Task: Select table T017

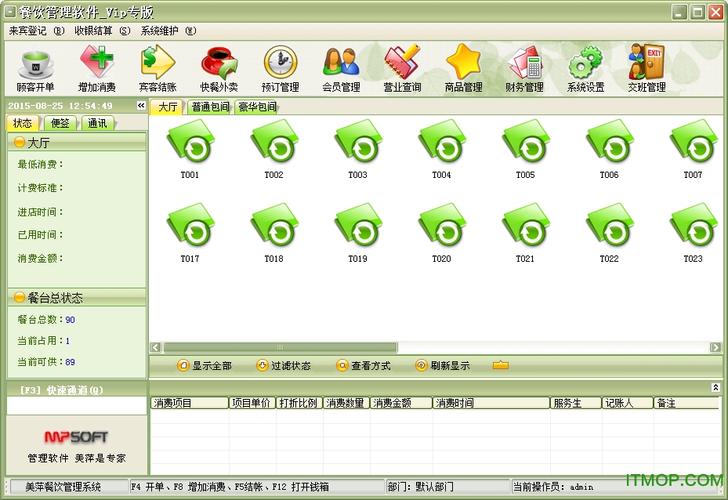Action: 190,233
